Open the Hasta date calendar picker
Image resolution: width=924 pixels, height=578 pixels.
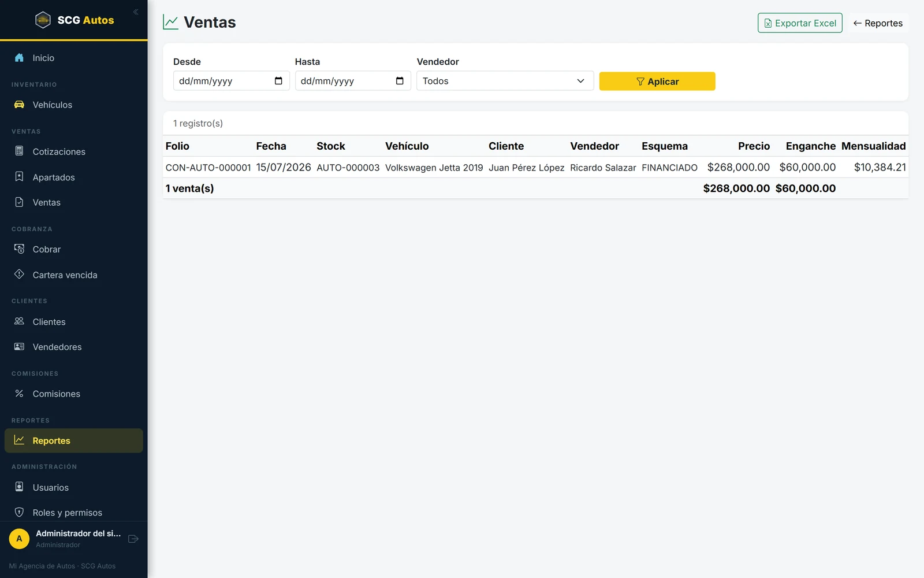(x=400, y=81)
